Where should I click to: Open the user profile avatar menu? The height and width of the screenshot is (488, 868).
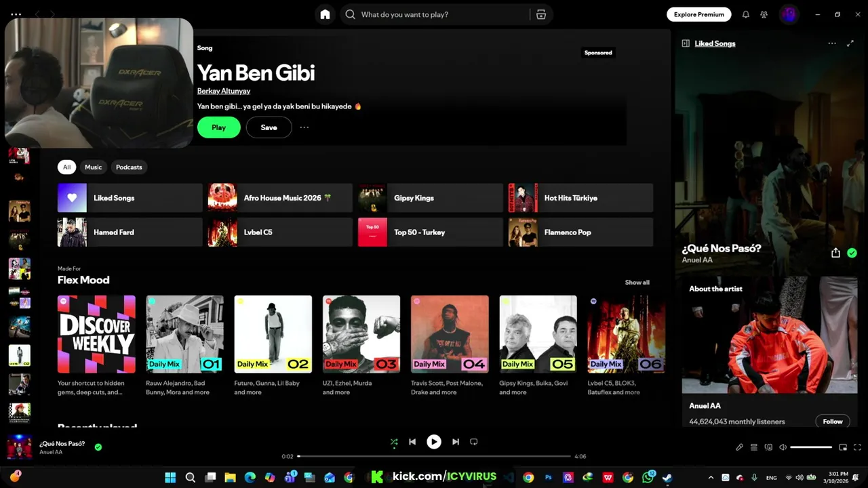(788, 14)
